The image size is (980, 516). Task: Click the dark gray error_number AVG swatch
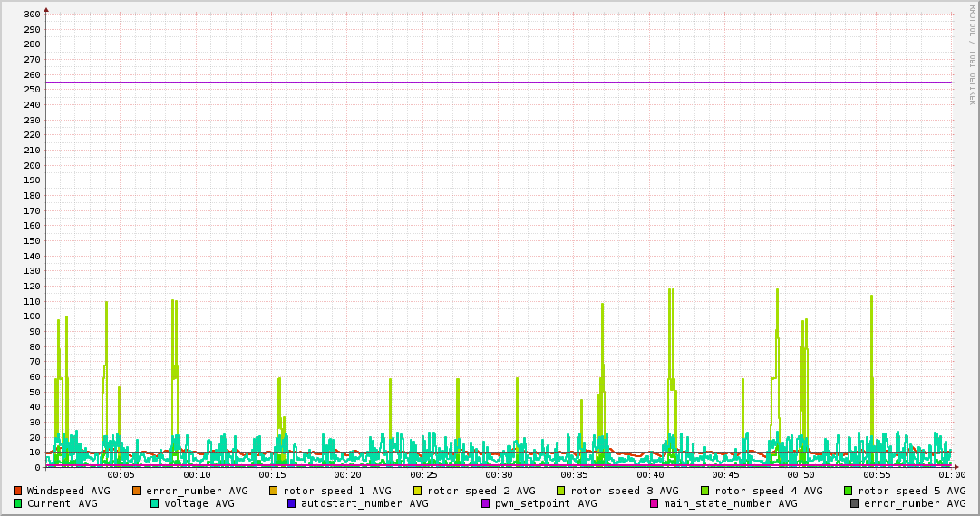click(x=854, y=503)
